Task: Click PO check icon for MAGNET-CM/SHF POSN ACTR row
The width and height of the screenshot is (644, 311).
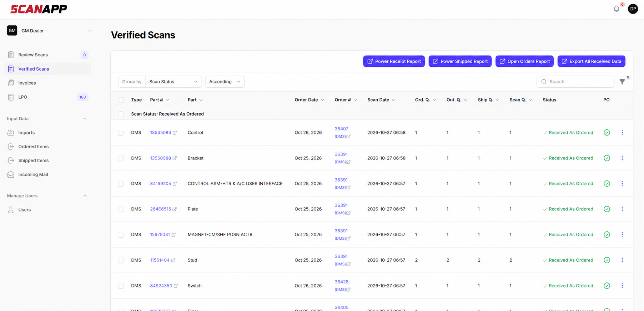Action: (x=607, y=235)
